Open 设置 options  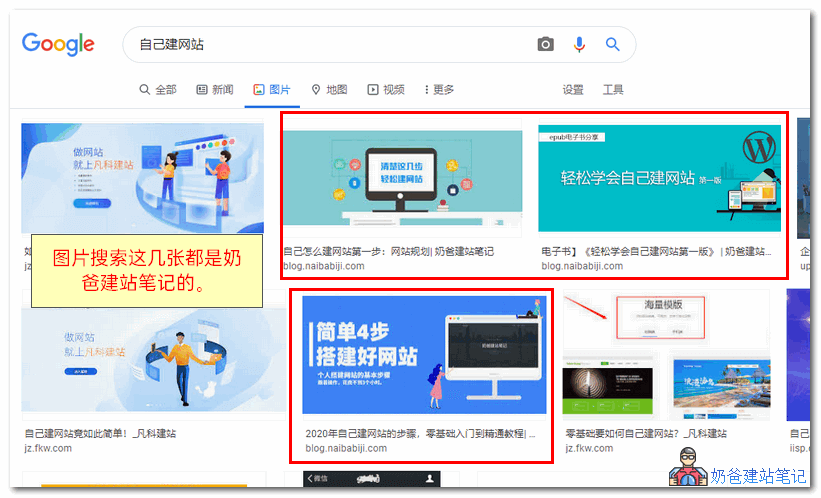point(572,90)
